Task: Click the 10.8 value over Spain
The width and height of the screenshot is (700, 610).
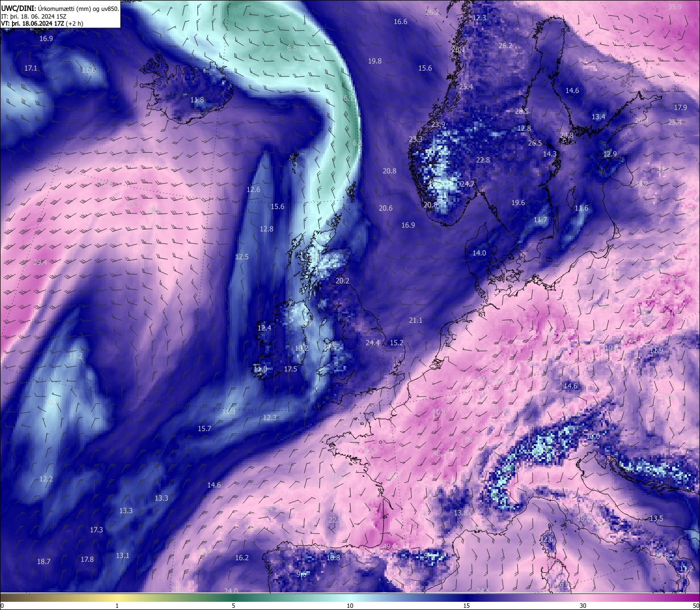Action: (x=333, y=558)
